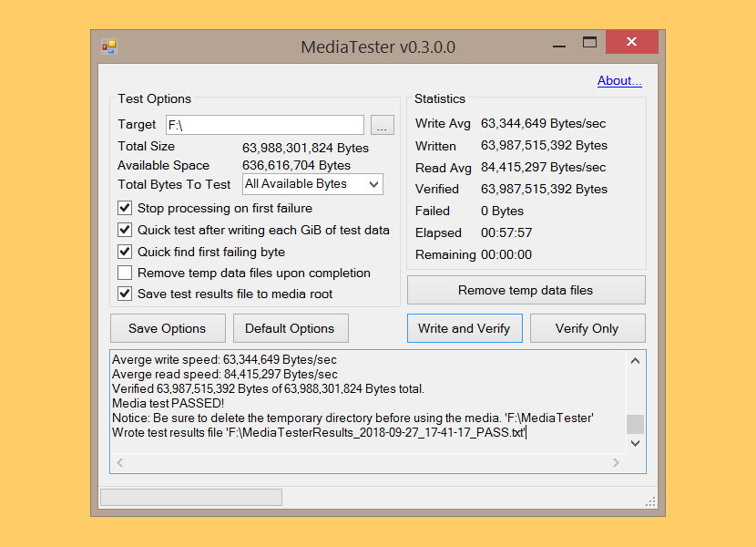Click the Write and Verify button
The height and width of the screenshot is (547, 756).
pyautogui.click(x=465, y=328)
